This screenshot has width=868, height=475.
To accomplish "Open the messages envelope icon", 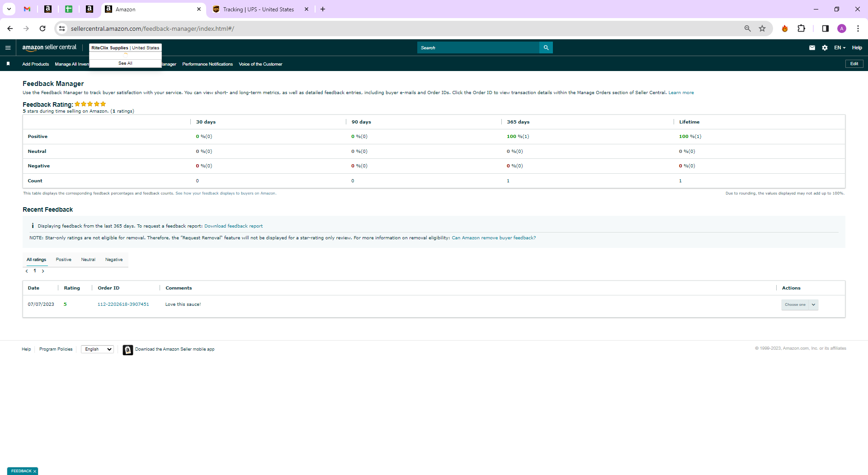I will (x=812, y=47).
